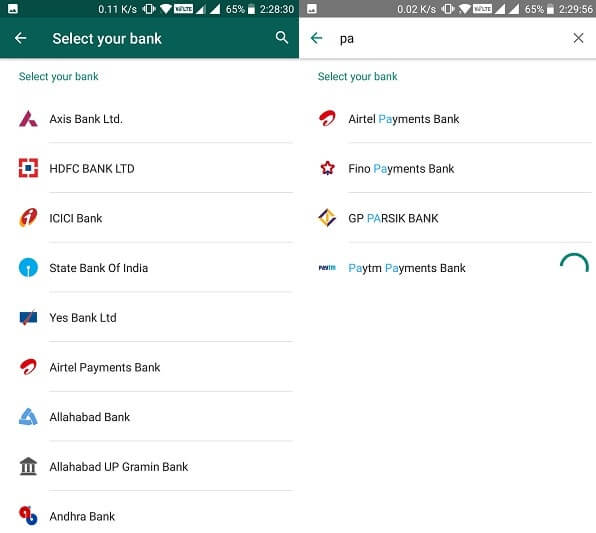The width and height of the screenshot is (596, 533).
Task: Select Airtel Payments Bank in full bank list
Action: click(149, 367)
